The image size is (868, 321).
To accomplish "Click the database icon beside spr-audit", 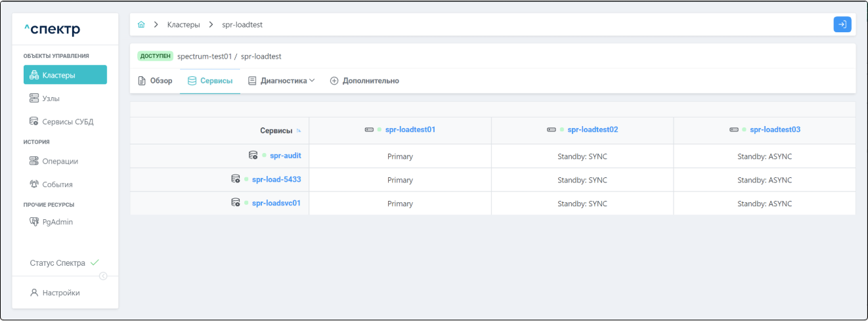I will pyautogui.click(x=253, y=156).
